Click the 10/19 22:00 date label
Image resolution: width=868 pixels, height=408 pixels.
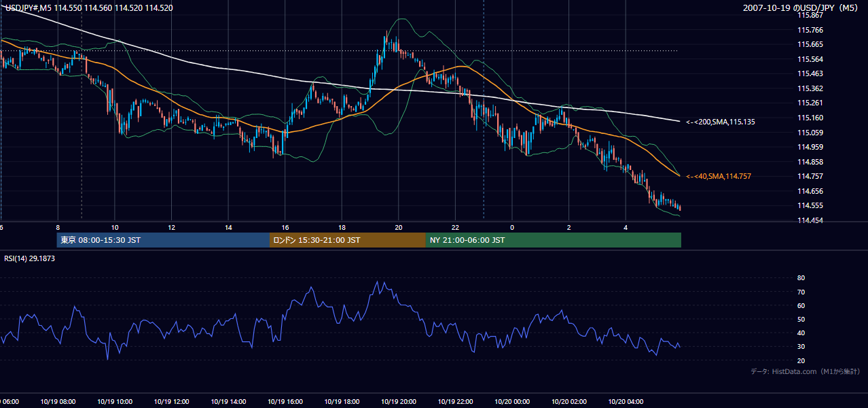coord(455,402)
